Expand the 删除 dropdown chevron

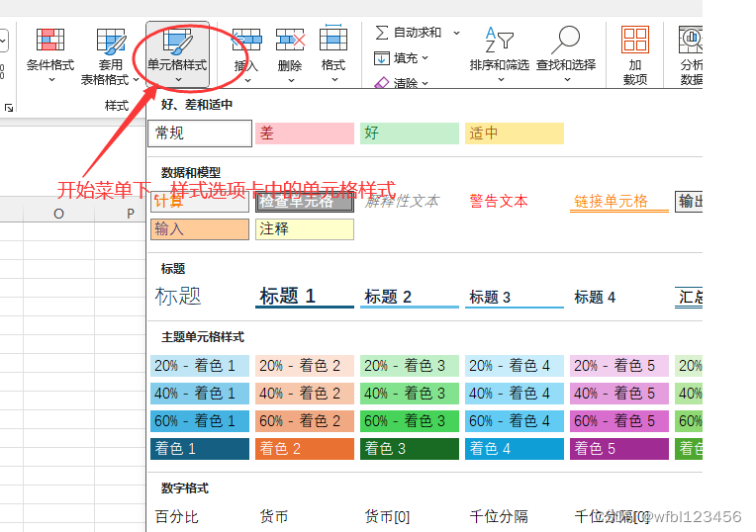coord(291,80)
